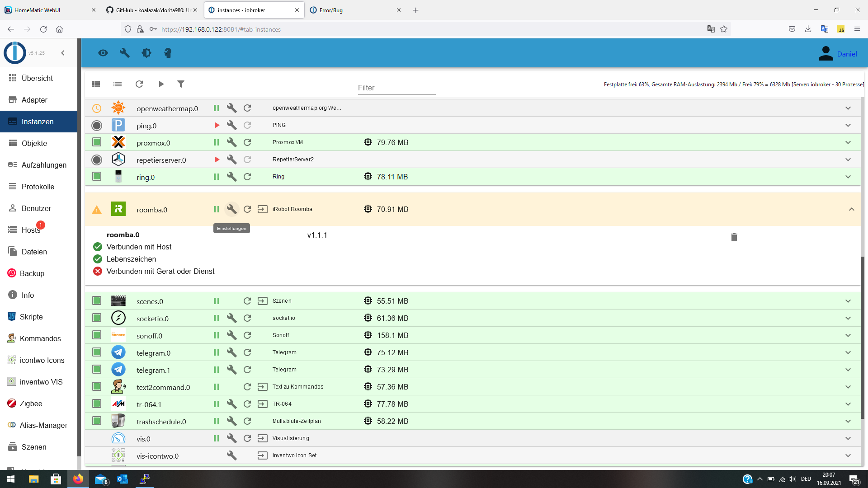Collapse the roomba.0 details row

851,209
